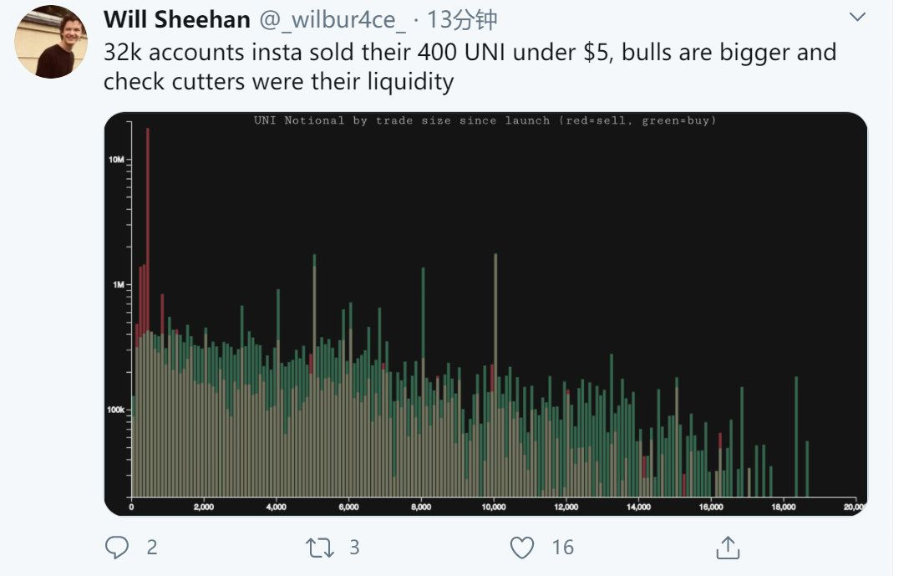This screenshot has width=924, height=576.
Task: Click the 2,000 label on the x-axis
Action: click(204, 507)
